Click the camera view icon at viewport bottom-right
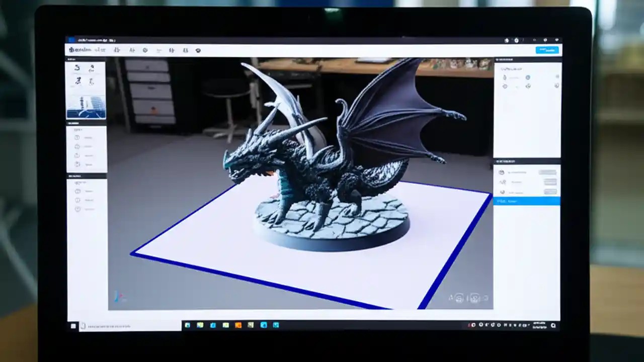This screenshot has height=362, width=644. [x=473, y=298]
